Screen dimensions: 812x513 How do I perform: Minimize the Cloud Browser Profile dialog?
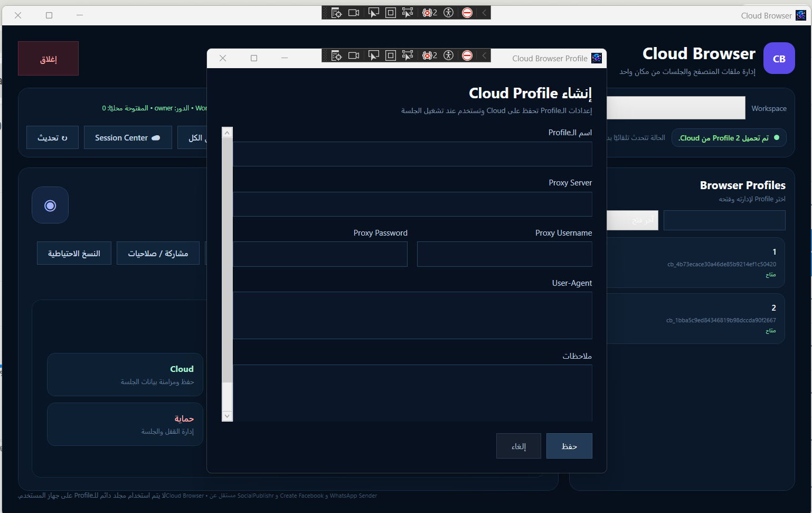pos(285,58)
